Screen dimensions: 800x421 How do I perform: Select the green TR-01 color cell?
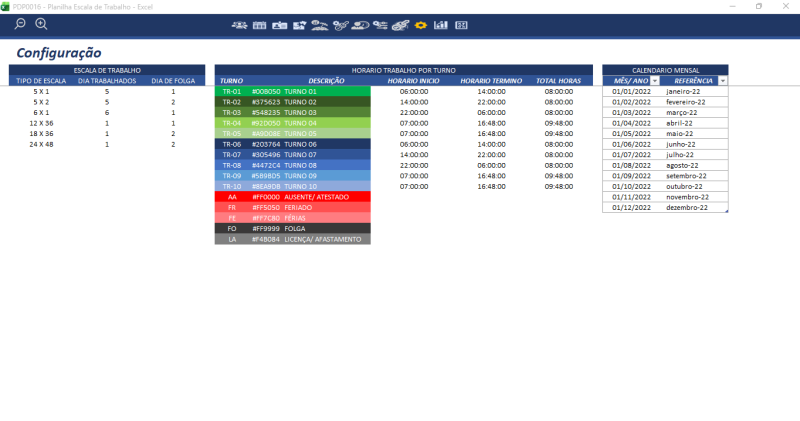[x=232, y=91]
